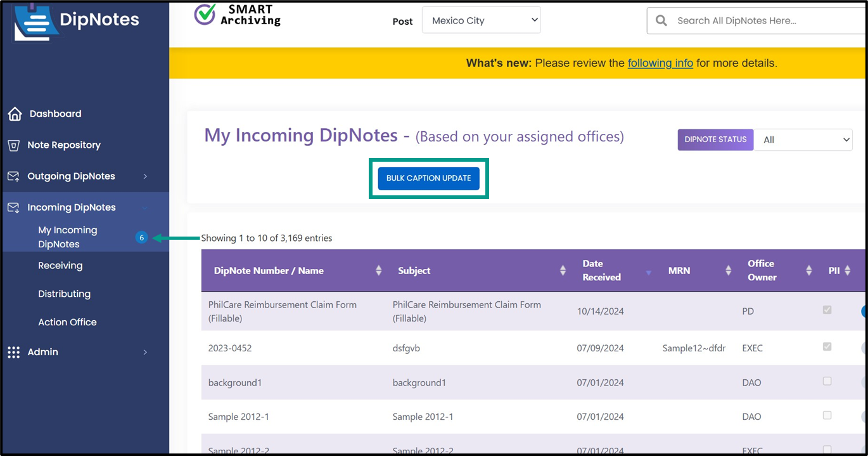Click the 'Showing 1 to 10 of 3,169 entries' text
Viewport: 868px width, 456px height.
[267, 238]
